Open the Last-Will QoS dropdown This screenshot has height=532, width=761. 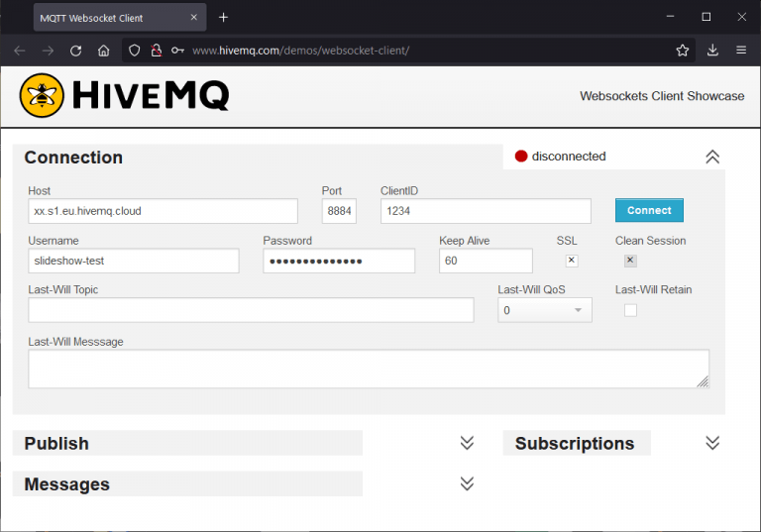(544, 310)
